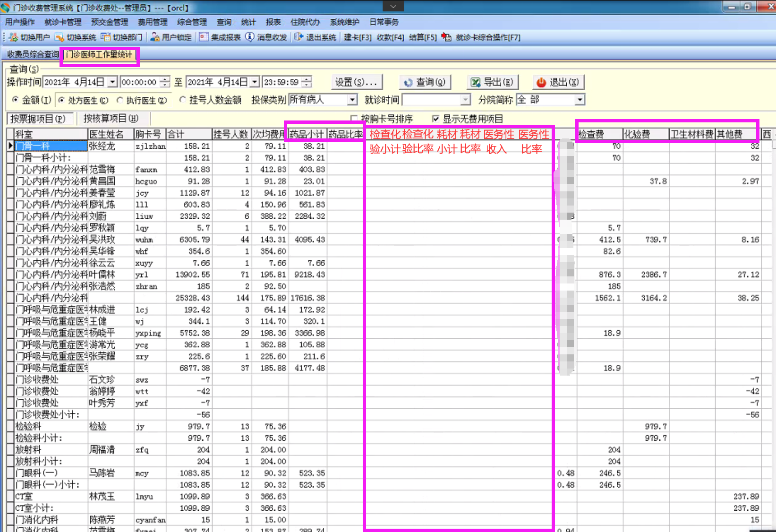Click the 设置(S)... button

356,82
